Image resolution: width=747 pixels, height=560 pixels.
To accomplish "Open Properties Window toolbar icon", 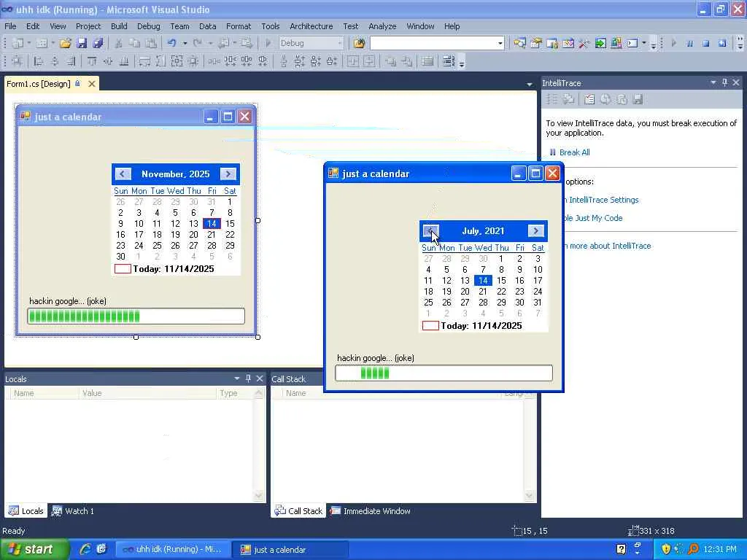I will [x=536, y=43].
